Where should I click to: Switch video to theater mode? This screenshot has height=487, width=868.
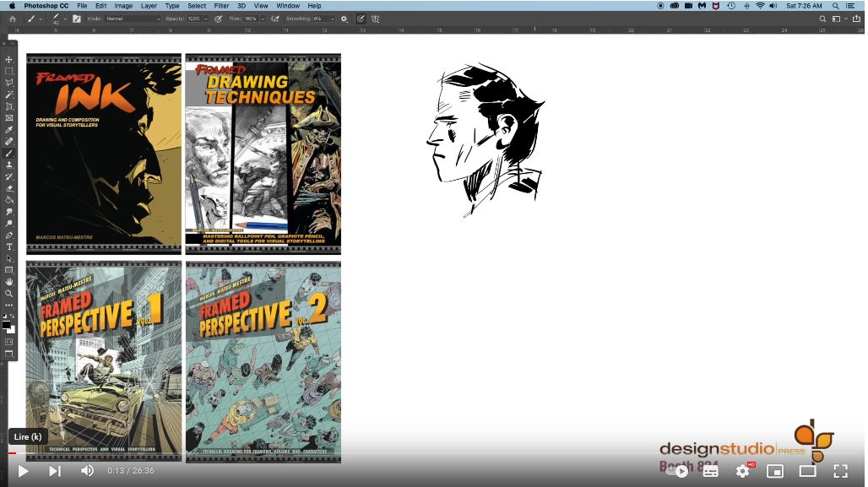(x=808, y=471)
